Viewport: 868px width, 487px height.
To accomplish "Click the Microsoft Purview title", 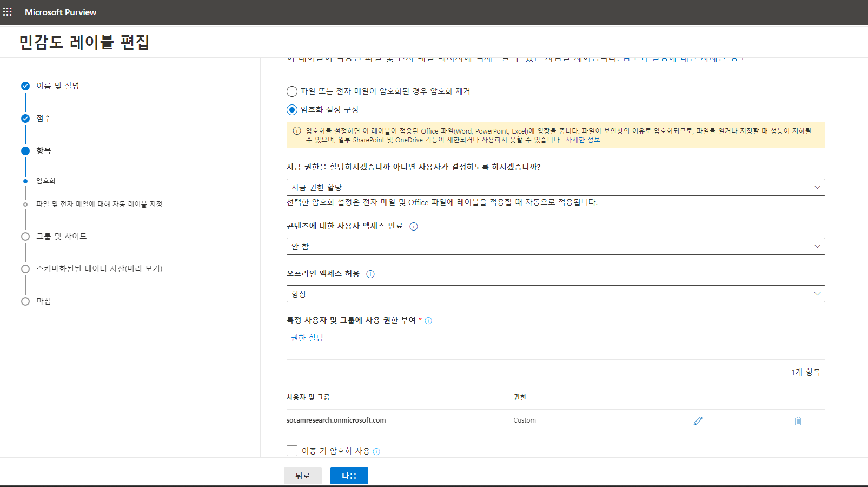I will tap(61, 12).
